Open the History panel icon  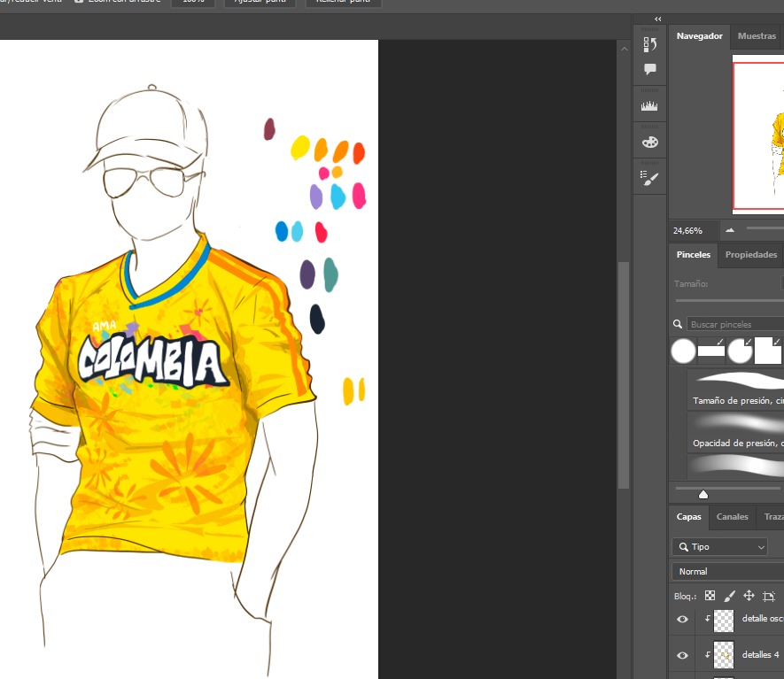[649, 44]
